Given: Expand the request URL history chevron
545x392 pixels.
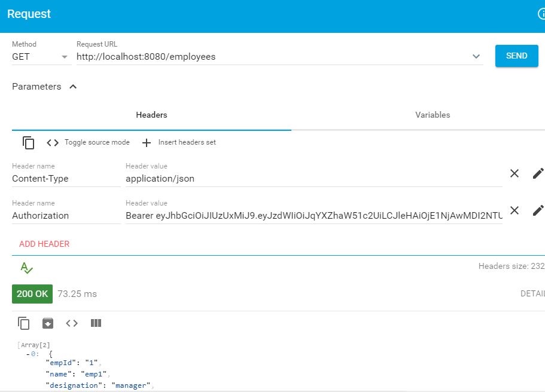Looking at the screenshot, I should [476, 56].
